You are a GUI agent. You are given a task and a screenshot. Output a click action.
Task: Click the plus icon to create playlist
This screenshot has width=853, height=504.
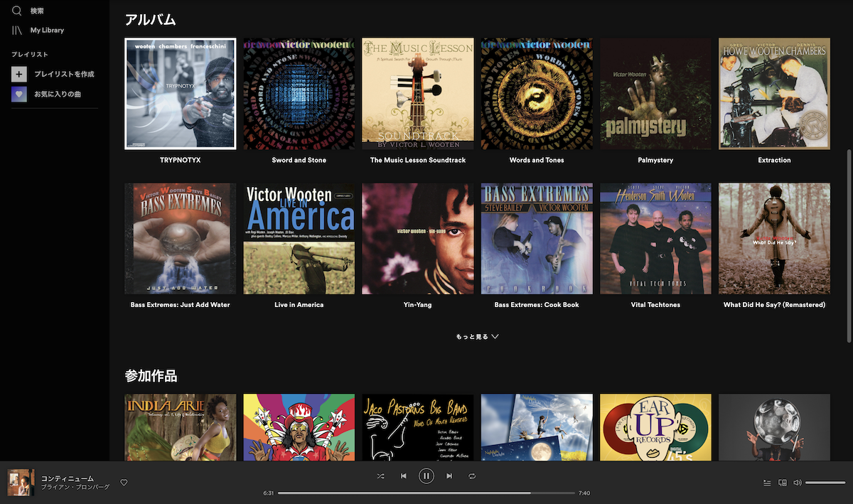[x=19, y=74]
